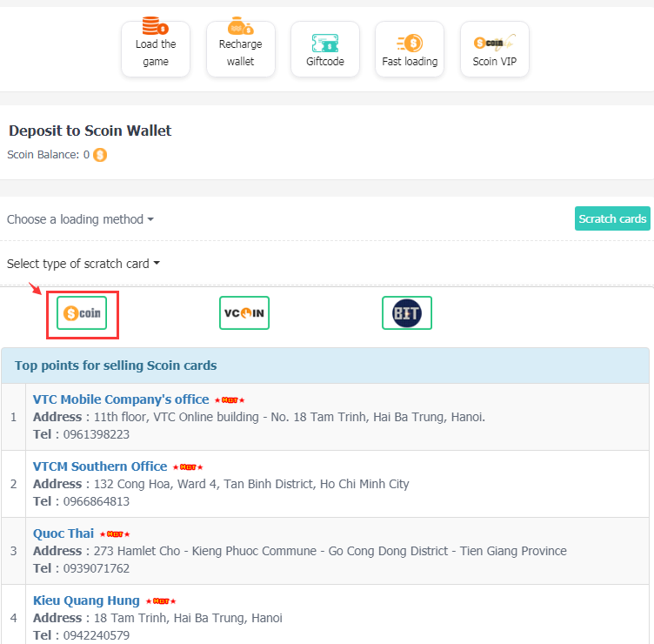Click phone number 0961398223
654x644 pixels.
pos(97,434)
